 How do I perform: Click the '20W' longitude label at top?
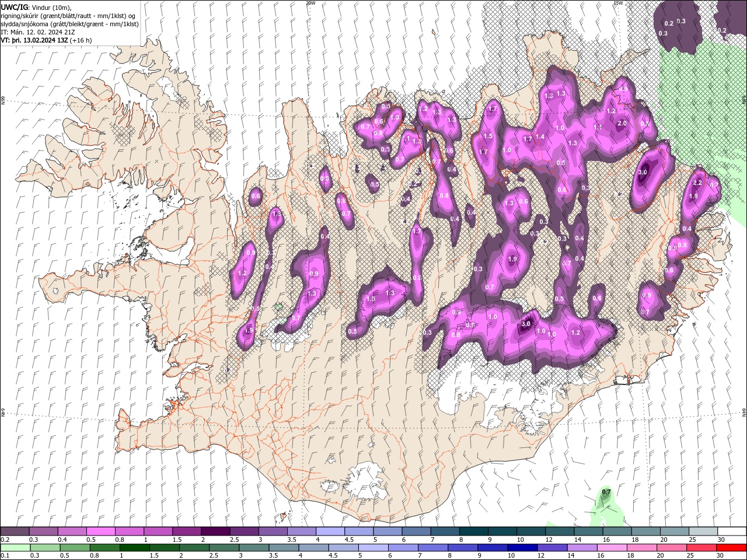coord(310,3)
